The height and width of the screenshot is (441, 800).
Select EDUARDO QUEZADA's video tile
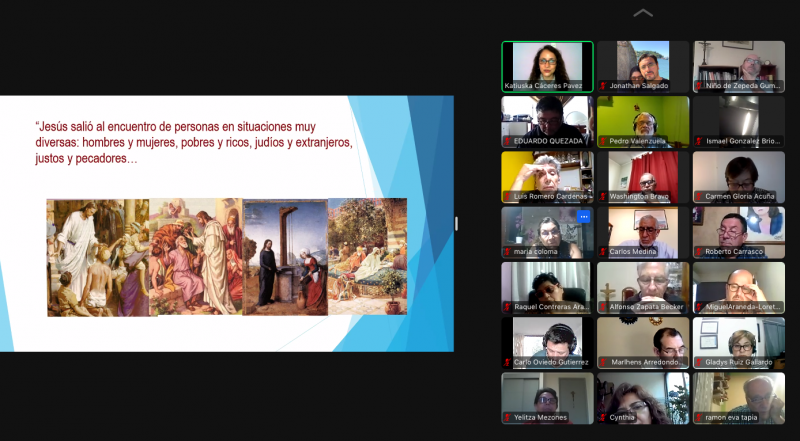pyautogui.click(x=547, y=122)
